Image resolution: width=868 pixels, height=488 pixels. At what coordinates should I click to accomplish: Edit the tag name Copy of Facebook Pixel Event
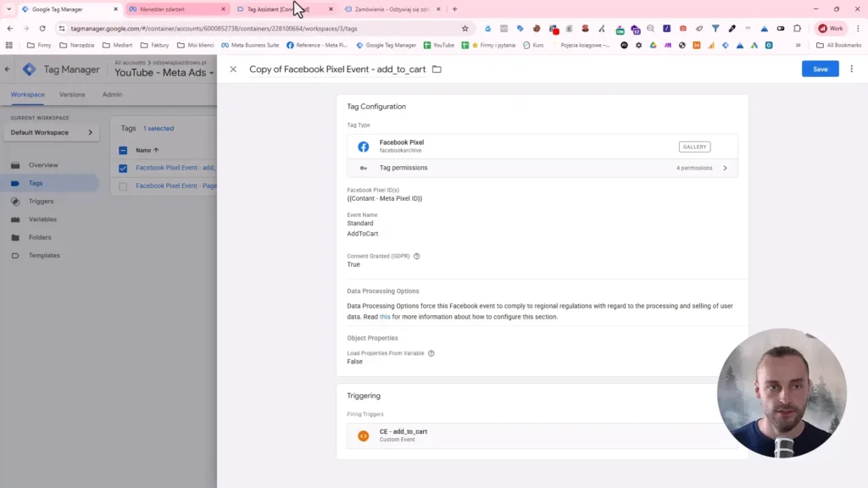[x=337, y=69]
